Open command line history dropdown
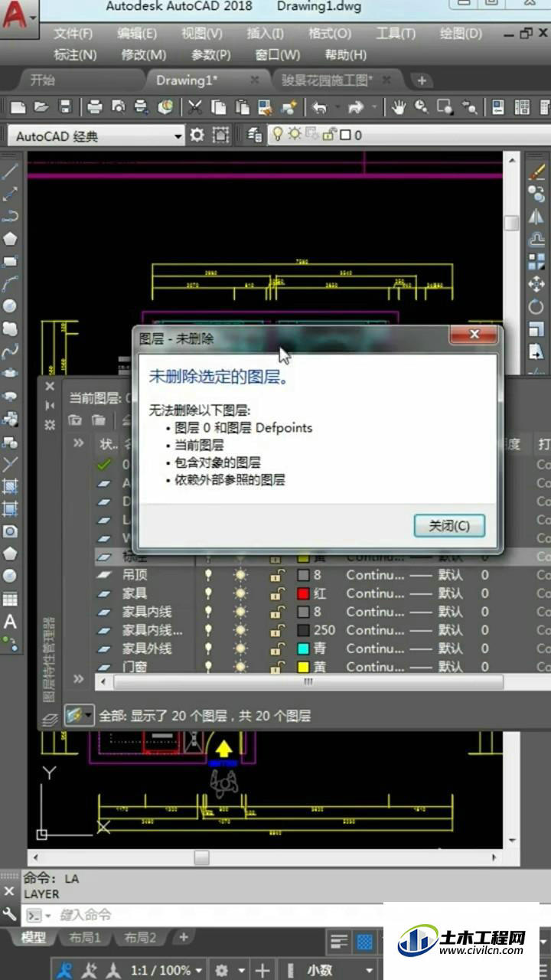This screenshot has height=980, width=551. coord(47,915)
